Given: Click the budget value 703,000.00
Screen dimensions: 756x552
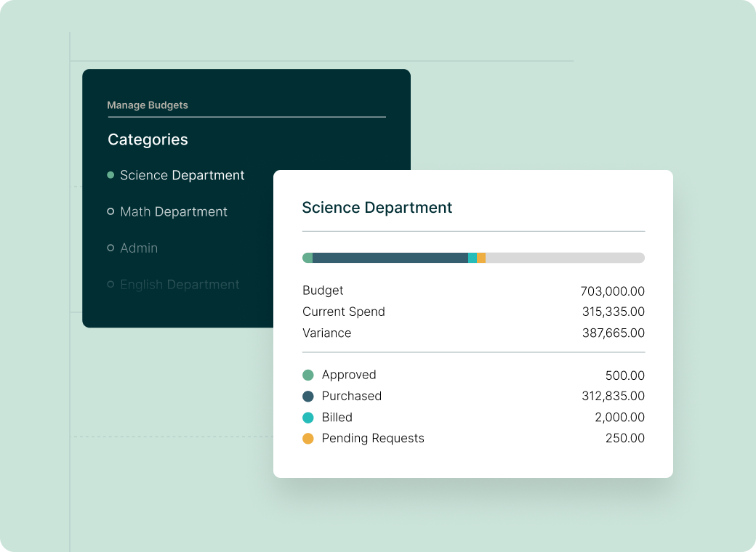Looking at the screenshot, I should [x=612, y=291].
